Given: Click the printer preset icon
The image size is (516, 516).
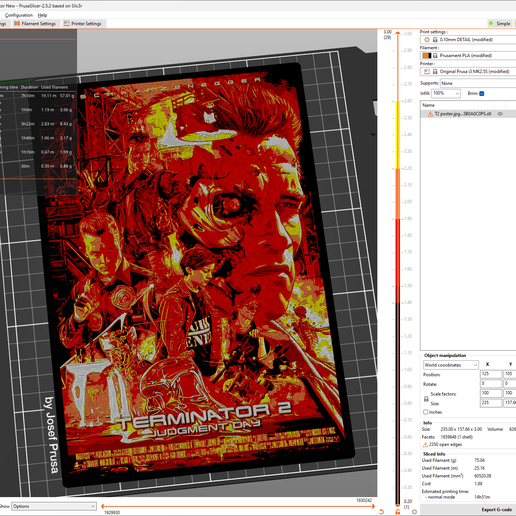Looking at the screenshot, I should (x=427, y=72).
